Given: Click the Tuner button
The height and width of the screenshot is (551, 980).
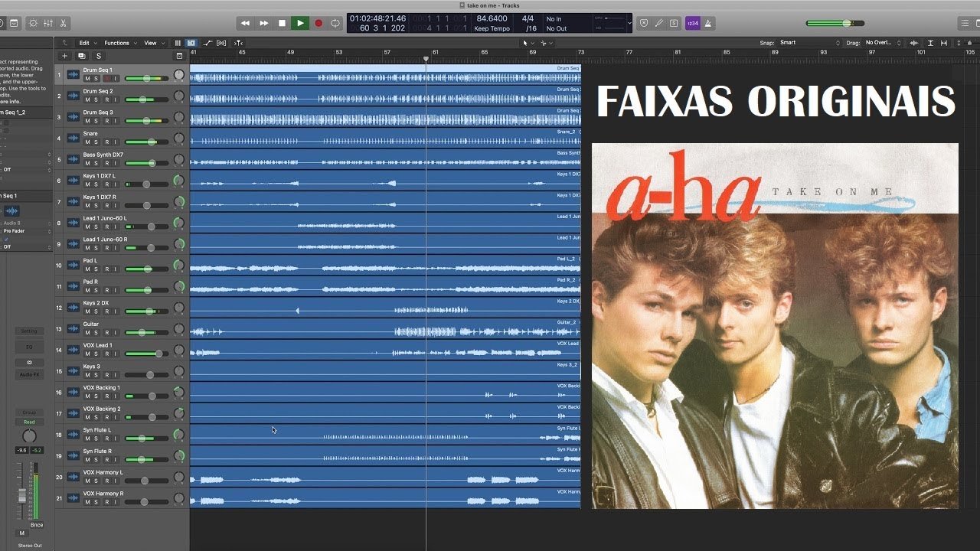Looking at the screenshot, I should coord(658,23).
